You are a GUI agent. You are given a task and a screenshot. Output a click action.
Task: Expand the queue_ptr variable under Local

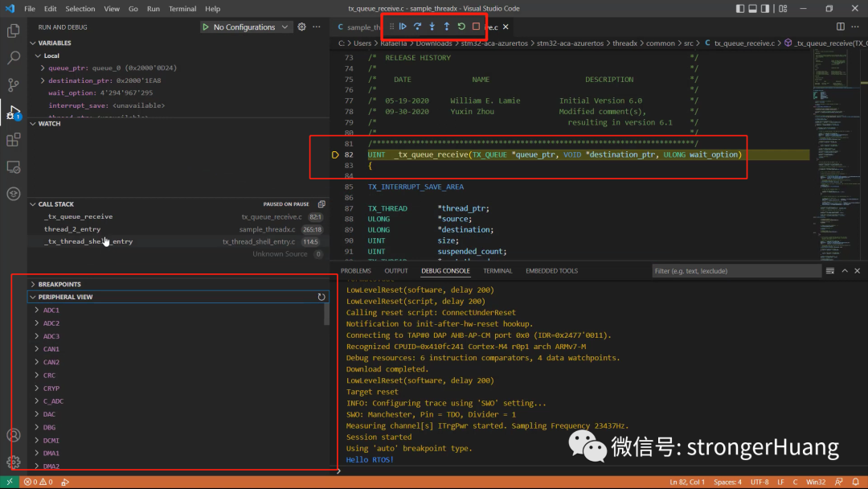coord(44,68)
